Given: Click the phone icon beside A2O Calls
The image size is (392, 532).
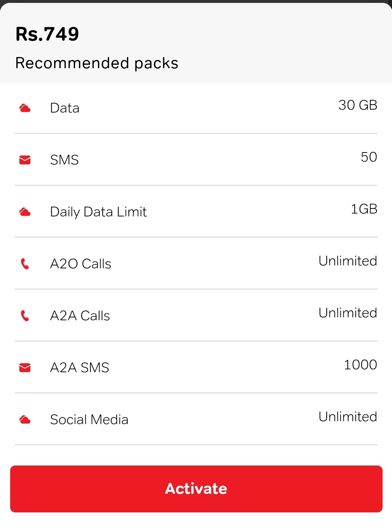Looking at the screenshot, I should pyautogui.click(x=25, y=264).
